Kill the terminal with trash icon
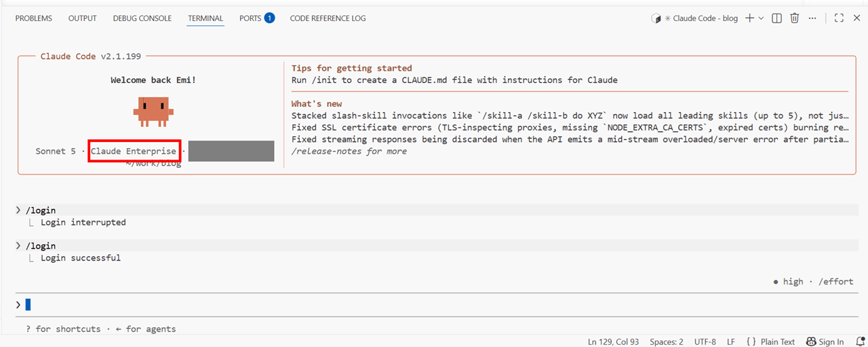This screenshot has height=347, width=868. (x=795, y=18)
